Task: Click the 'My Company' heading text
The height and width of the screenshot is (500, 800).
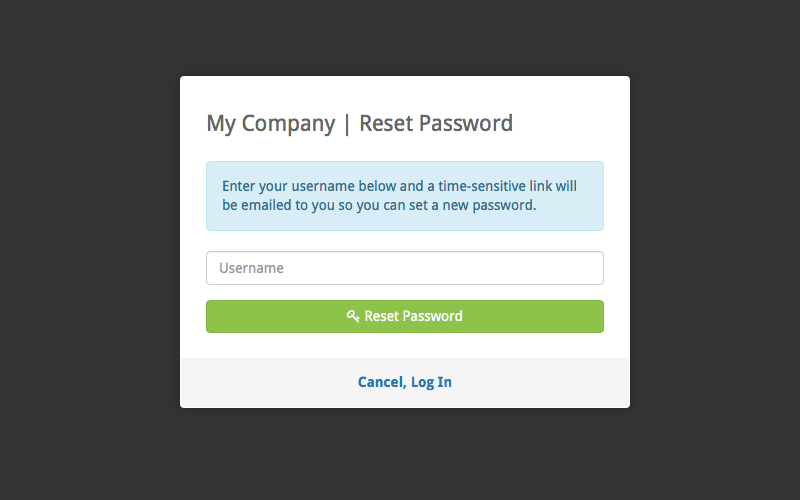Action: [x=270, y=124]
